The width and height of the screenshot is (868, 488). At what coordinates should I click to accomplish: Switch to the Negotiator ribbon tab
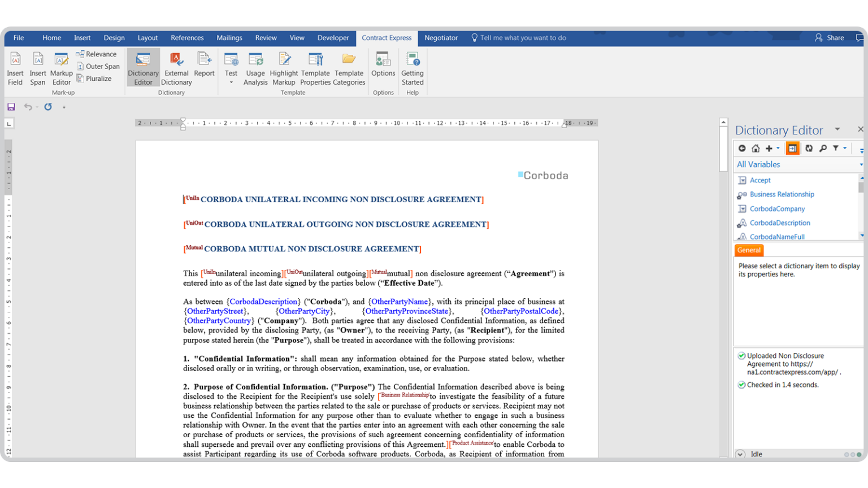click(x=441, y=38)
